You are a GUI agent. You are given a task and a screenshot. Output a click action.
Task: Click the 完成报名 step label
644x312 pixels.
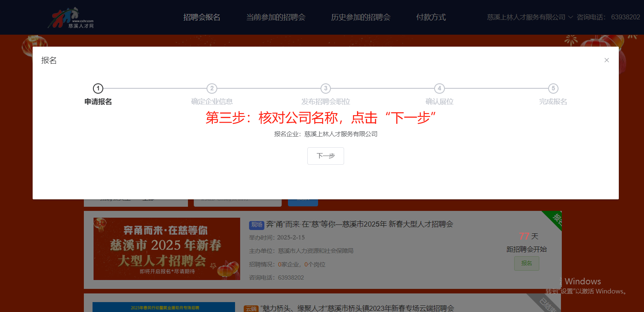[x=553, y=102]
